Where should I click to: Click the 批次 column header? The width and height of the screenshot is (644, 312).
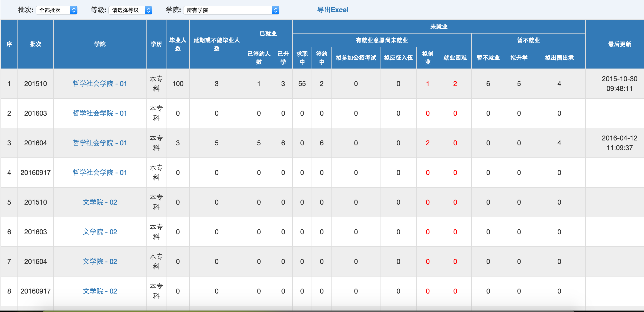35,44
